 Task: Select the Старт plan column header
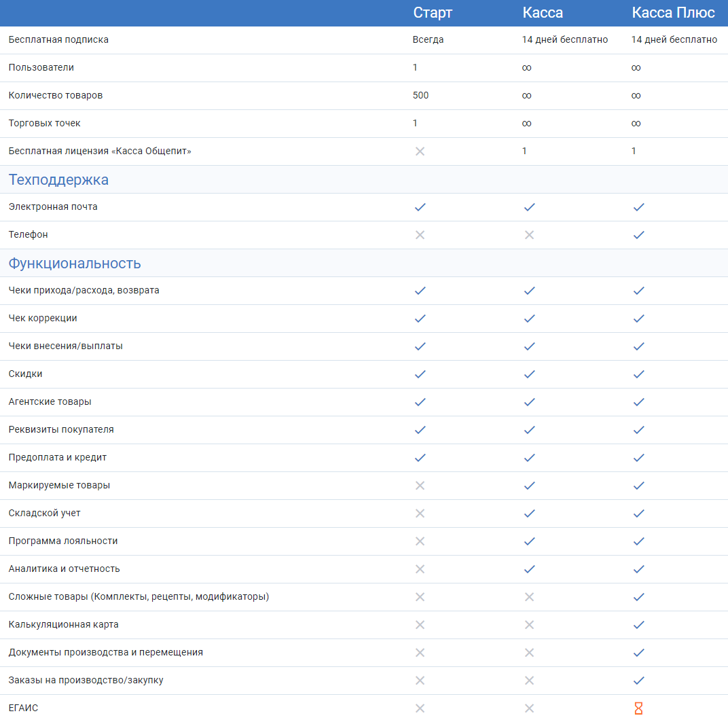(x=433, y=12)
